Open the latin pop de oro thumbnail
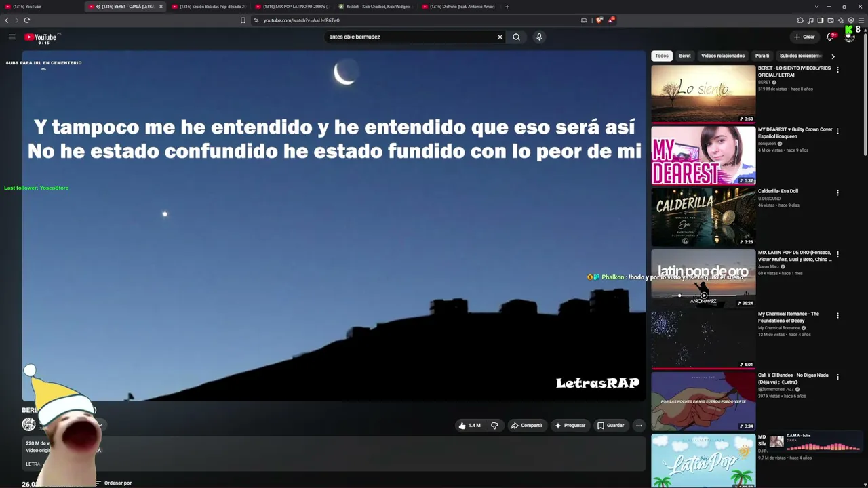 [x=703, y=279]
